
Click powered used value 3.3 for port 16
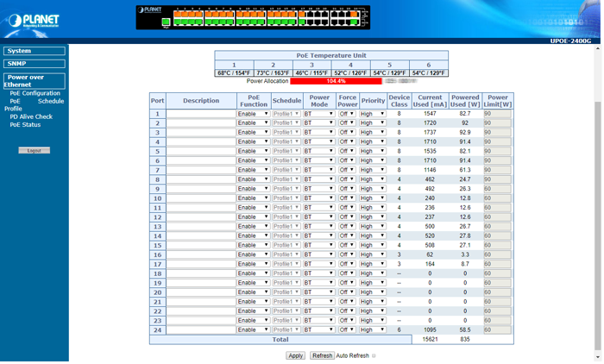coord(465,254)
